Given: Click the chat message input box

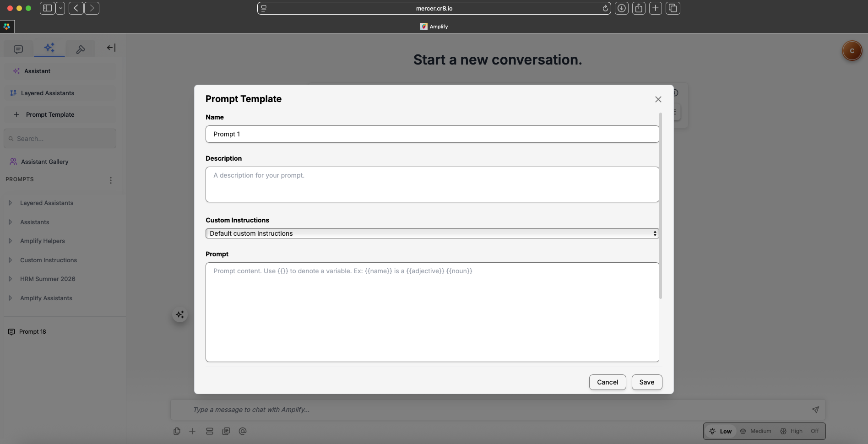Looking at the screenshot, I should coord(499,410).
